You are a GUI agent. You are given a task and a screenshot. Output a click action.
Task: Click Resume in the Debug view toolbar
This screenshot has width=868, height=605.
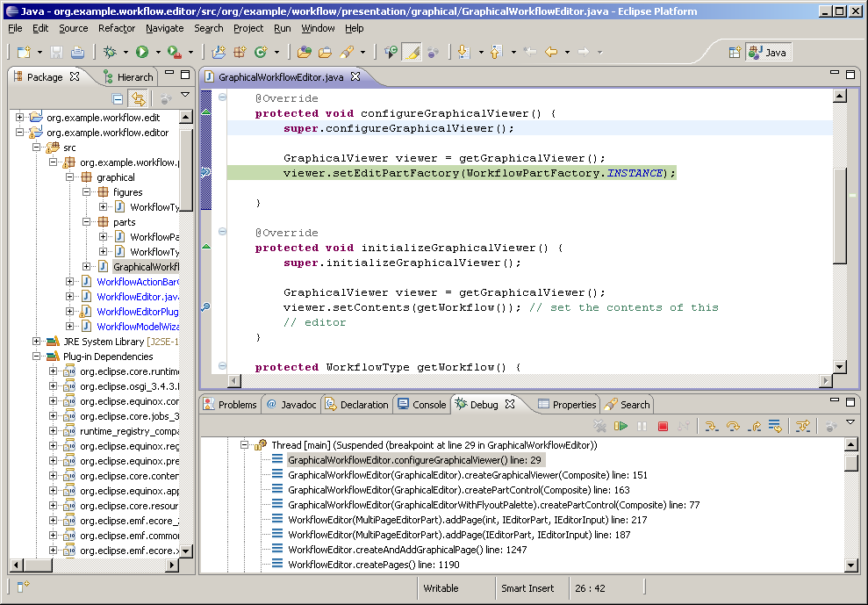tap(621, 427)
